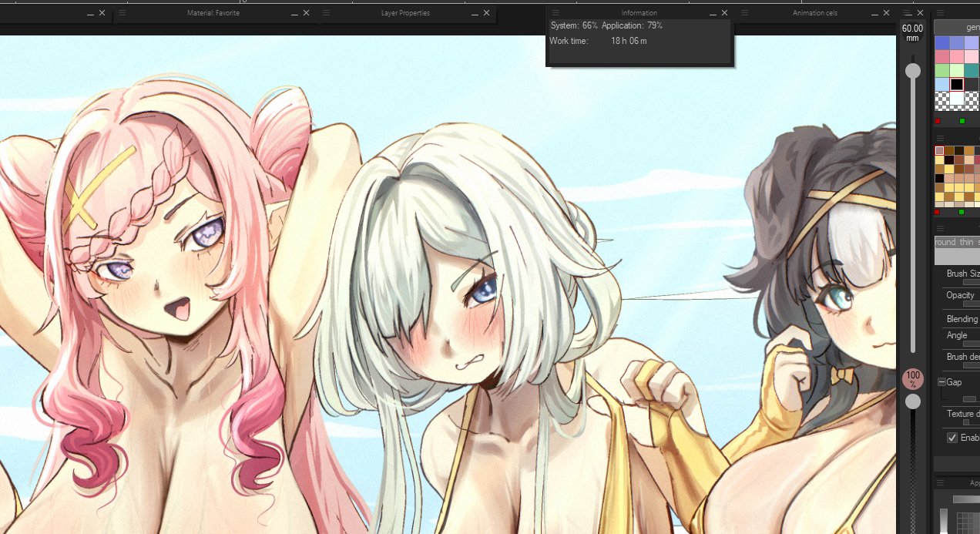Open menu icon above the brown swatch palette

point(940,138)
